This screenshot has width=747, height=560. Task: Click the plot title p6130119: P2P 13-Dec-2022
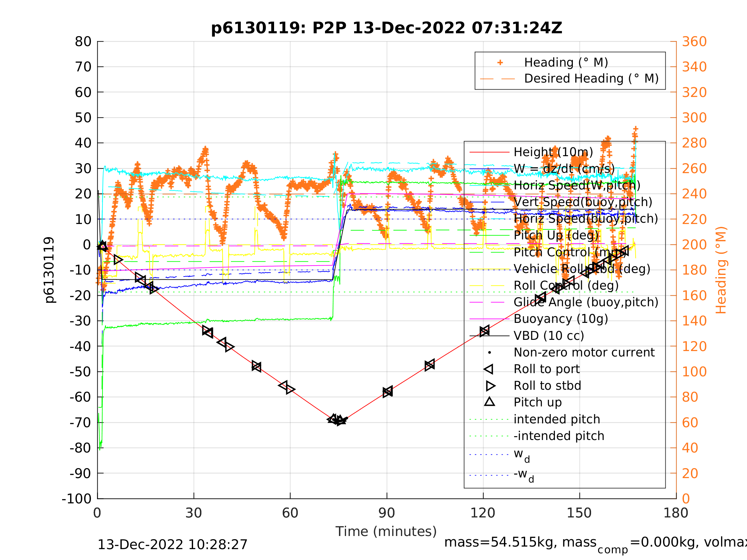[386, 28]
